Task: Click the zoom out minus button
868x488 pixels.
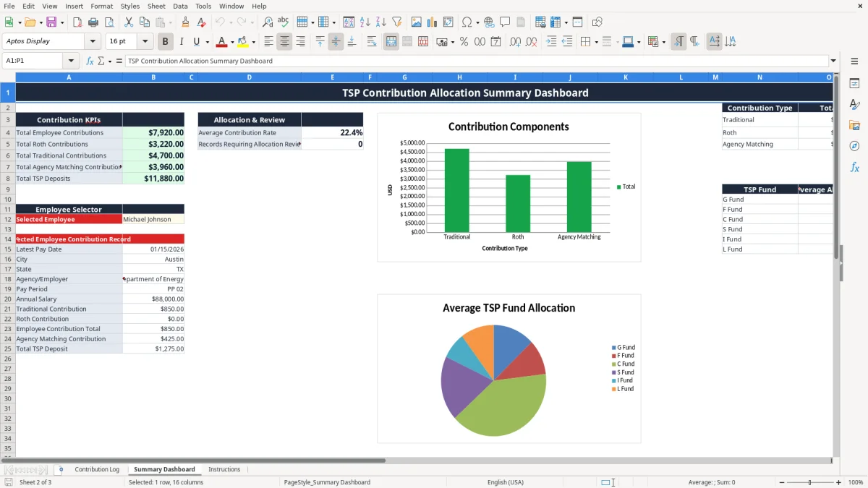Action: pos(780,482)
